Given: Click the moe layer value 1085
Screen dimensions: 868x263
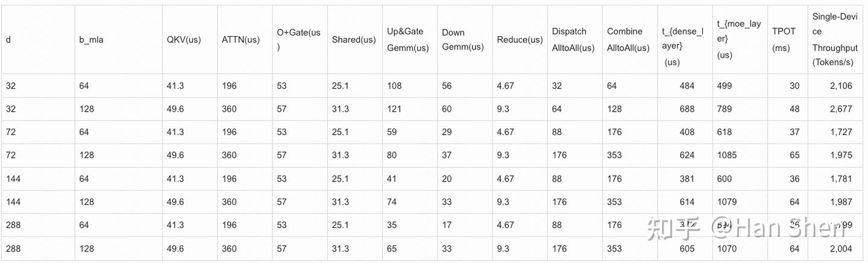Looking at the screenshot, I should tap(727, 155).
